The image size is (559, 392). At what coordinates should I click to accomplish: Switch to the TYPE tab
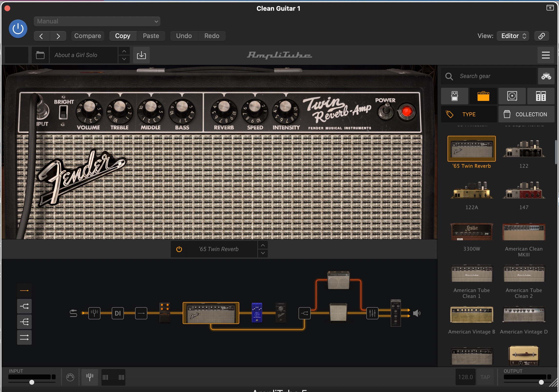(x=469, y=114)
